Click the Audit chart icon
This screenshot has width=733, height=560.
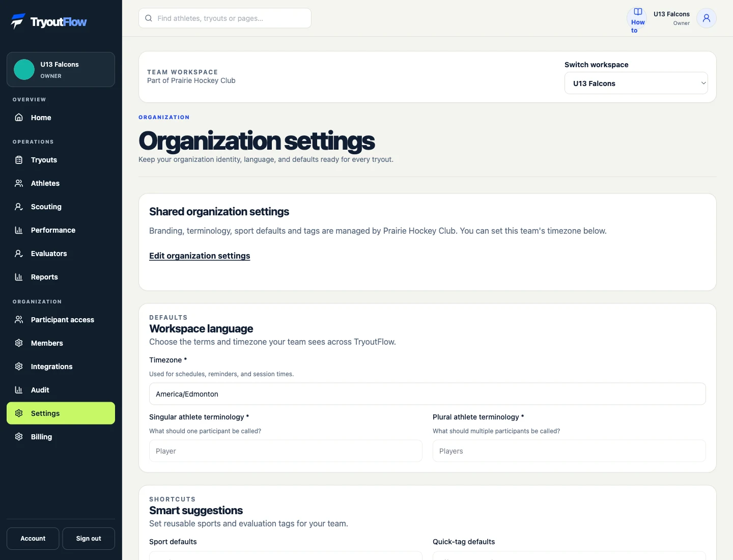pyautogui.click(x=19, y=390)
